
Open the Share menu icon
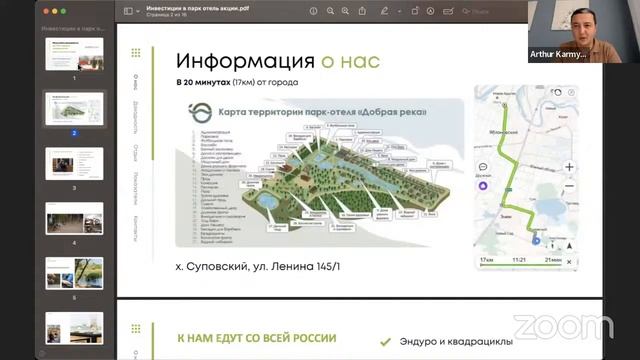point(362,11)
